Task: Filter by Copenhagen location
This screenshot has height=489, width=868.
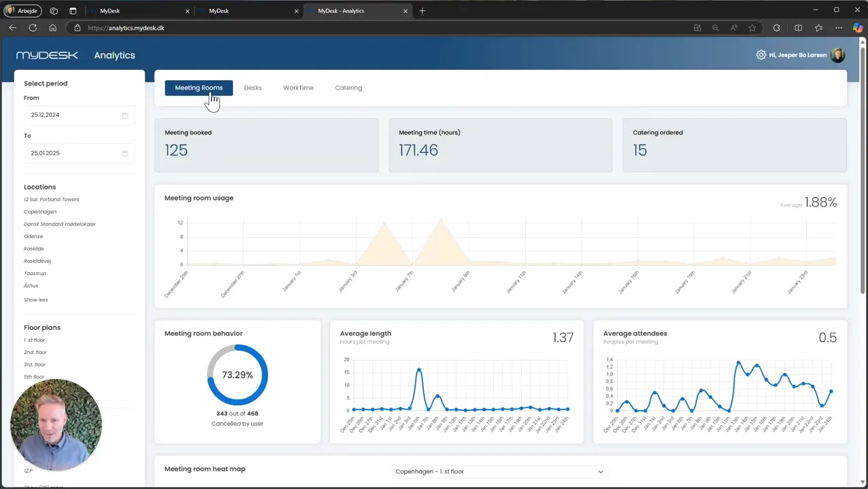Action: [40, 212]
